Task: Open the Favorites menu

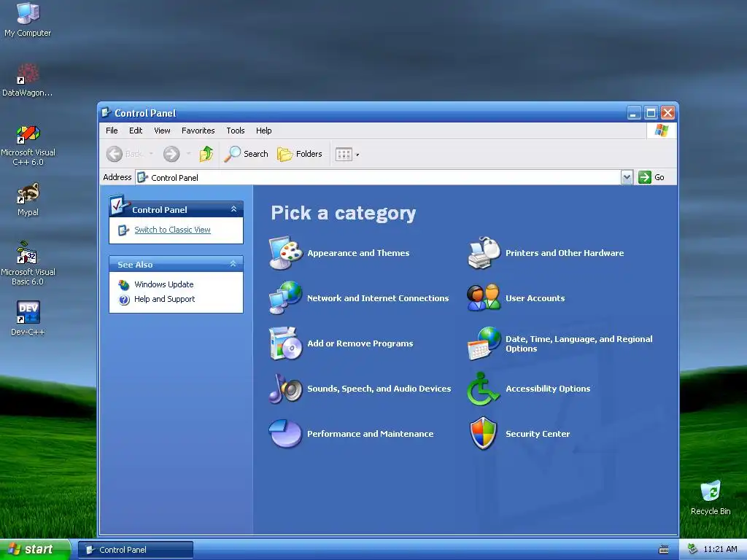Action: point(198,131)
